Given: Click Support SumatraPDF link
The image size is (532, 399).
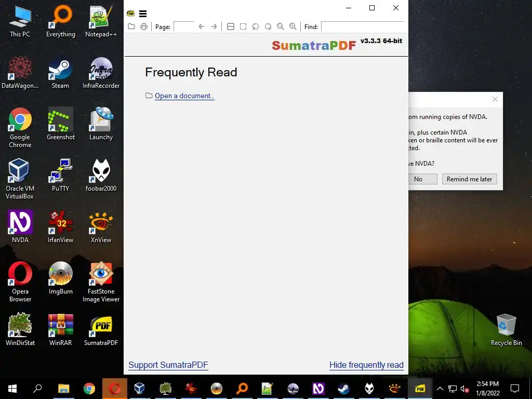Looking at the screenshot, I should [168, 365].
